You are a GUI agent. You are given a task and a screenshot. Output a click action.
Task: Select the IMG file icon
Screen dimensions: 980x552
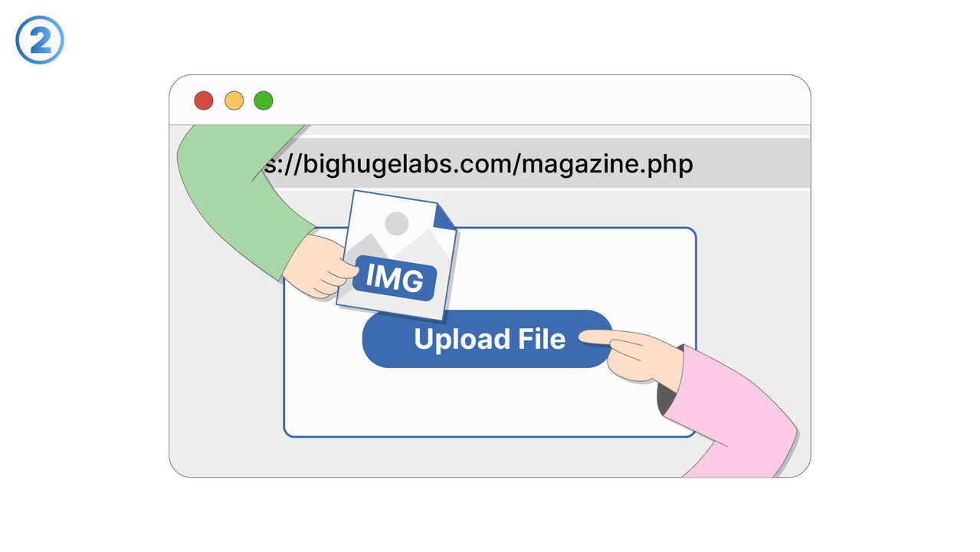pos(397,255)
